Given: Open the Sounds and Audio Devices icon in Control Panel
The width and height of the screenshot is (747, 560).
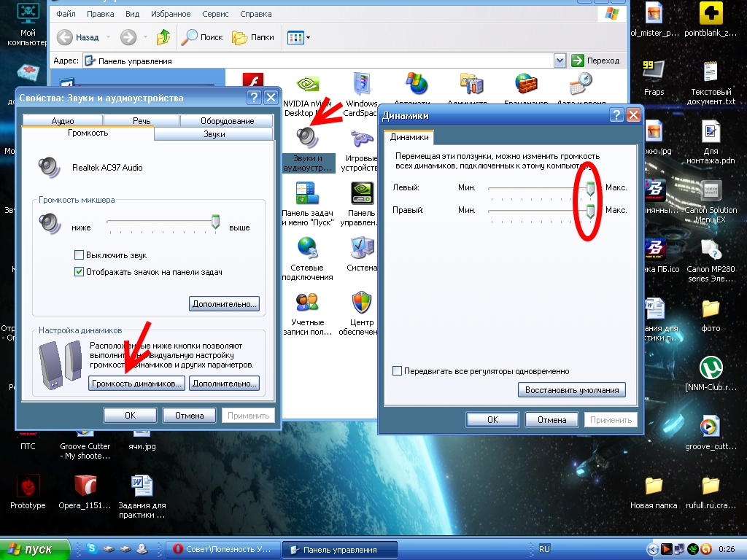Looking at the screenshot, I should tap(308, 149).
